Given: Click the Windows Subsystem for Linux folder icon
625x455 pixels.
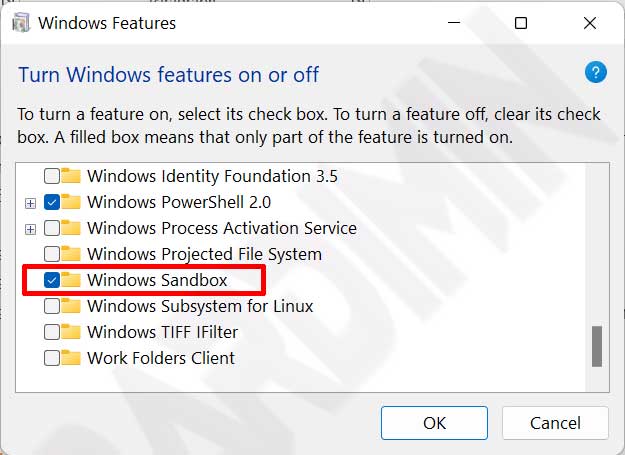Looking at the screenshot, I should pos(71,306).
